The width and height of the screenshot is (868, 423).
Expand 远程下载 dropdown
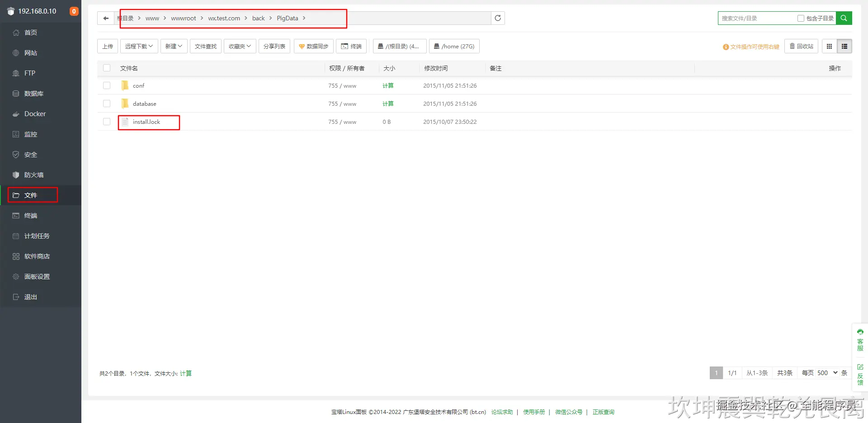click(x=139, y=46)
